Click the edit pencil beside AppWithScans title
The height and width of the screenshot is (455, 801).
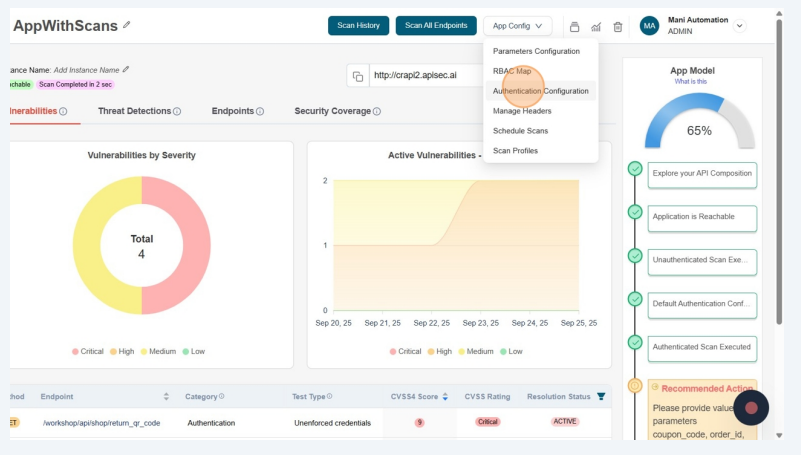[126, 25]
